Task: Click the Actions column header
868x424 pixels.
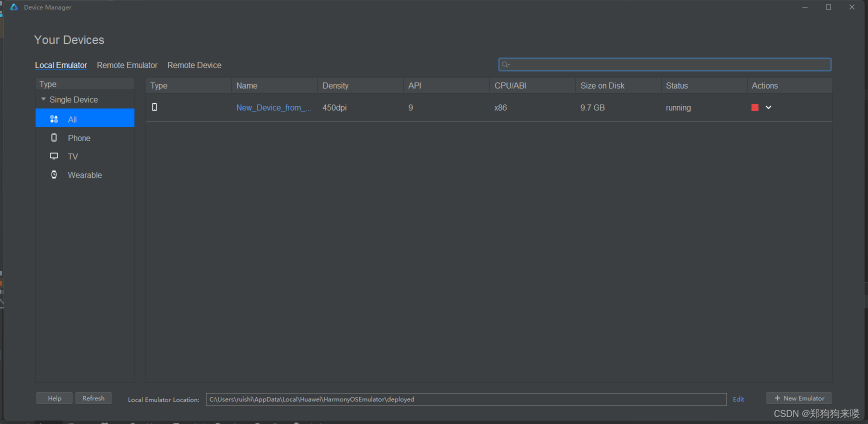Action: (x=790, y=85)
